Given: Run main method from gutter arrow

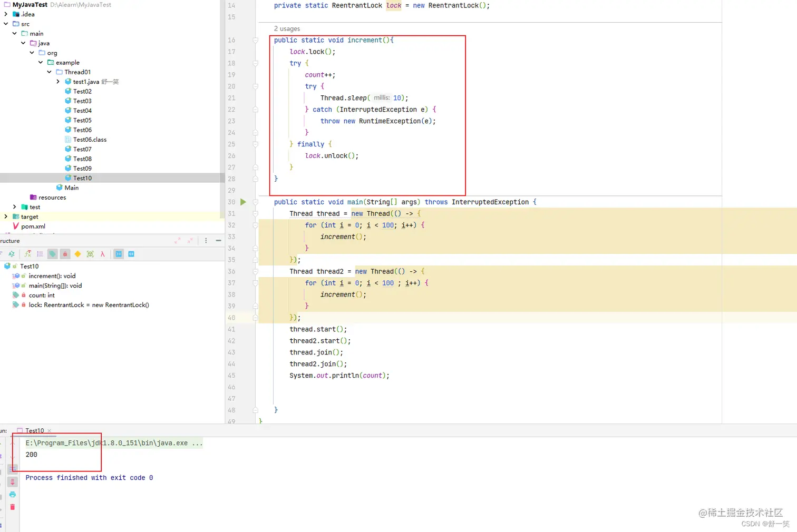Looking at the screenshot, I should [x=243, y=202].
